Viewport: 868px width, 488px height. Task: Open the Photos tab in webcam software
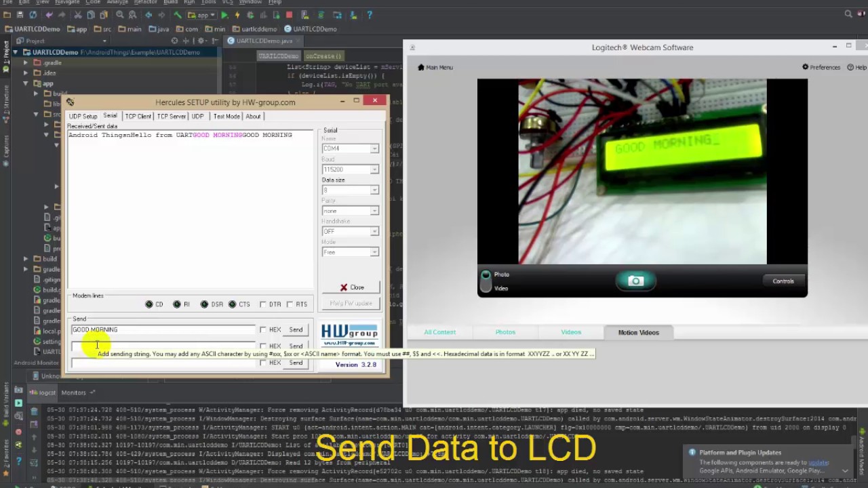pos(505,332)
